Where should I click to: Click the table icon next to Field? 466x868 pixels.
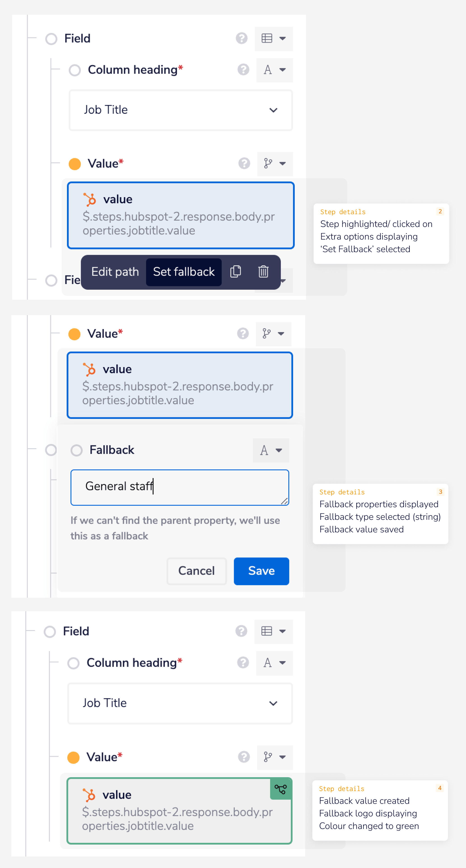(266, 38)
